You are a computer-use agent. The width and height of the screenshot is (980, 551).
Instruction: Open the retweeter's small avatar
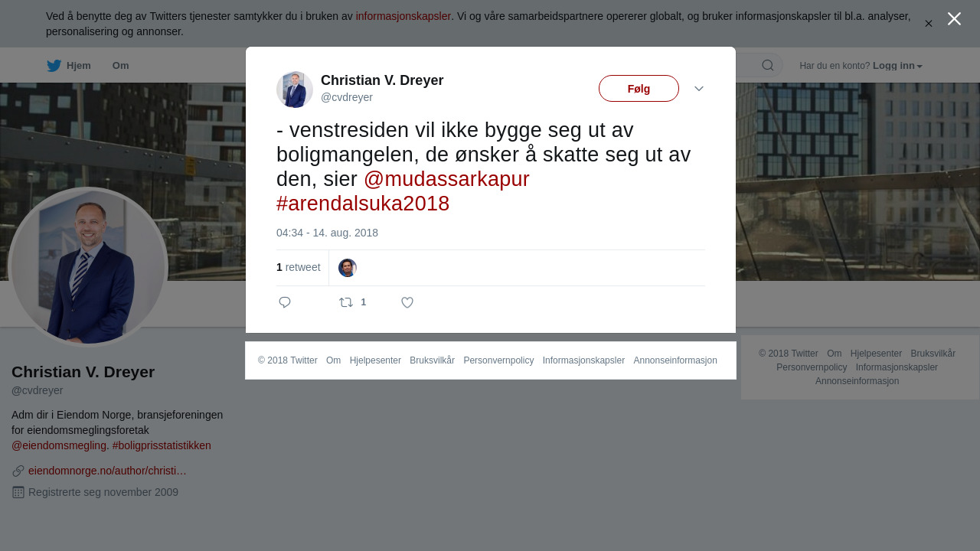[348, 268]
